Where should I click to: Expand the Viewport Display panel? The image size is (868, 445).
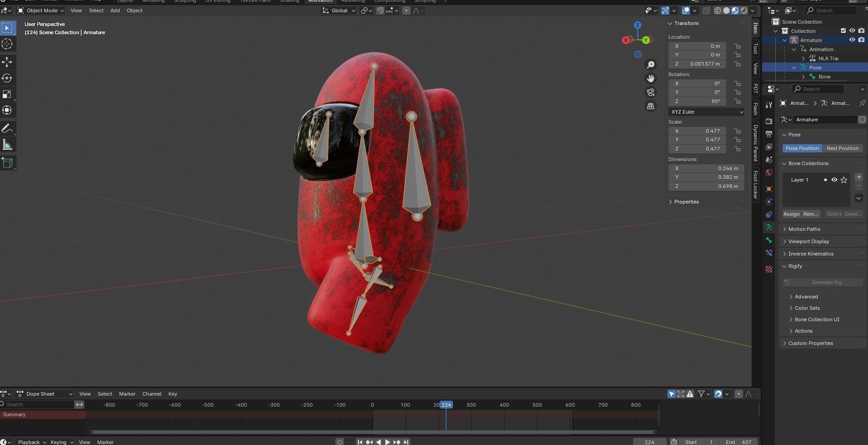(784, 241)
